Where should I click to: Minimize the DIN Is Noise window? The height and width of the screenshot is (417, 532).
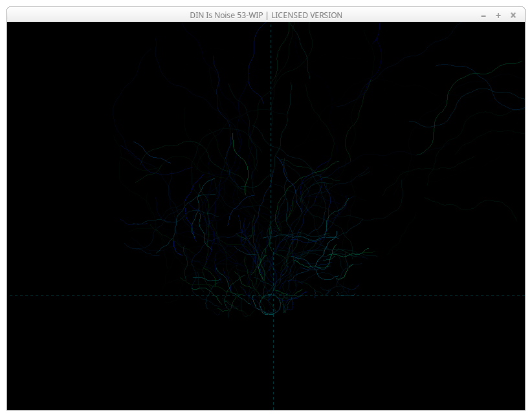coord(483,15)
